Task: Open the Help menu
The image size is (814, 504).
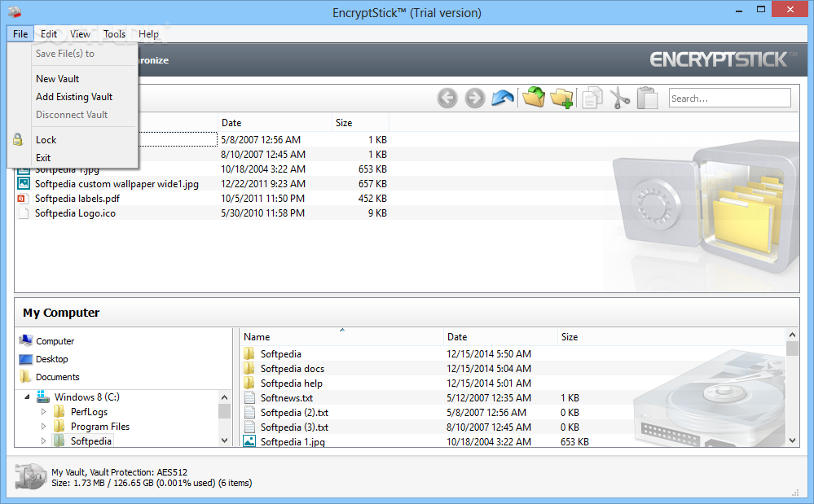Action: (148, 33)
